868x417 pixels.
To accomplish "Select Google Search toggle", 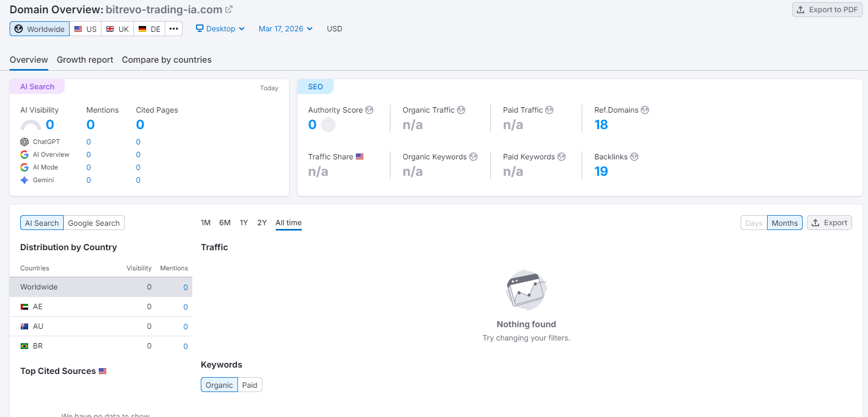I will coord(94,223).
